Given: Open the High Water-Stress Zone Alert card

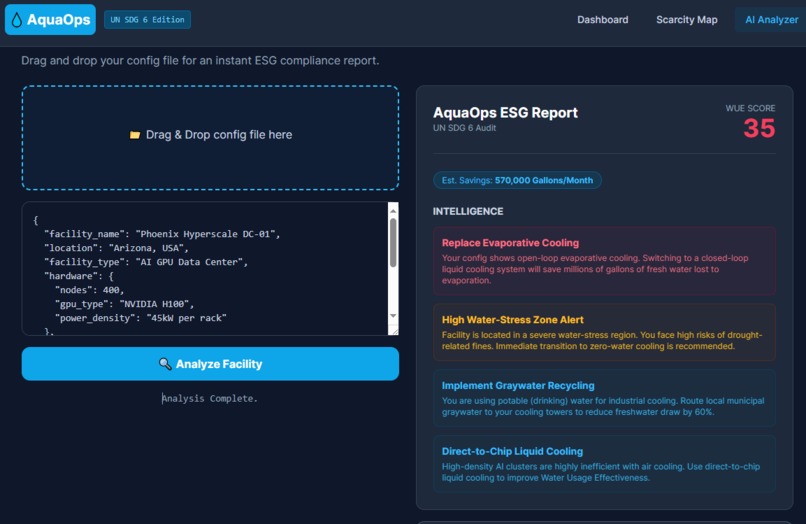Looking at the screenshot, I should pos(604,332).
